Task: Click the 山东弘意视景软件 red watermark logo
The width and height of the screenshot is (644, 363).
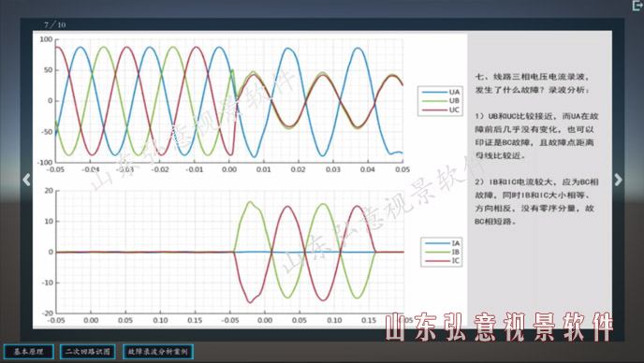Action: pyautogui.click(x=500, y=327)
